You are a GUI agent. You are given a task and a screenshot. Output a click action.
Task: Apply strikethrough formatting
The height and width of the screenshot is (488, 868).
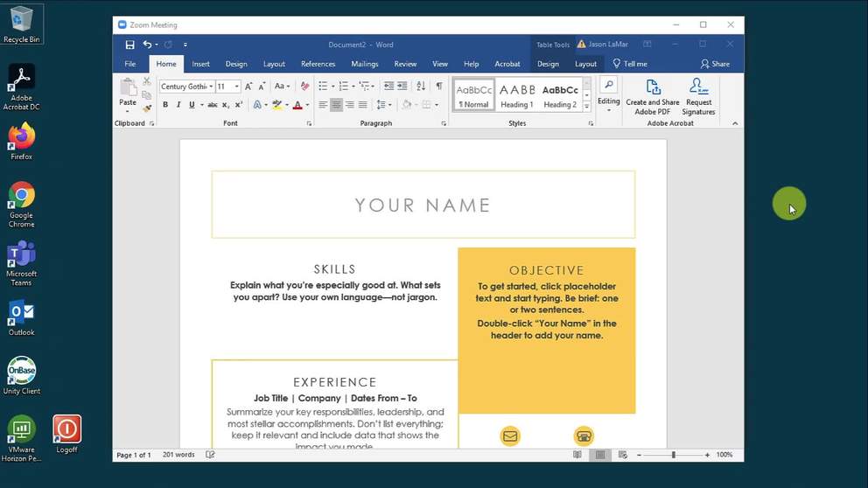coord(213,105)
